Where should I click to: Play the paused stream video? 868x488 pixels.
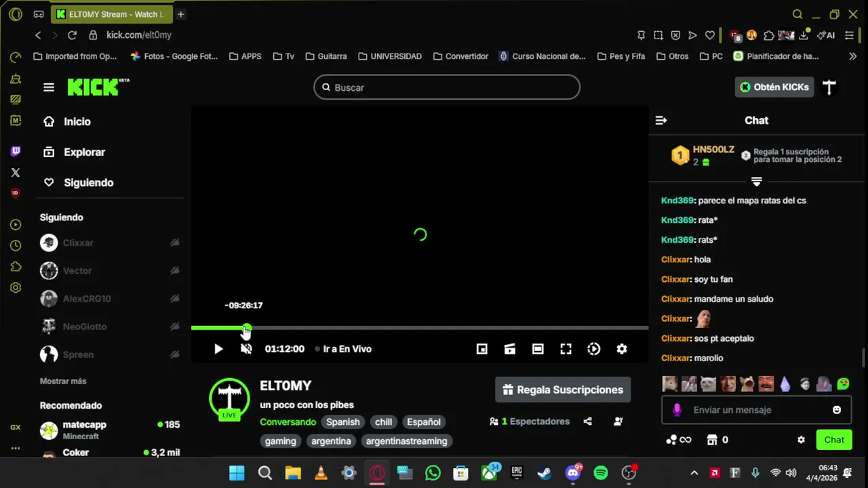click(x=218, y=349)
